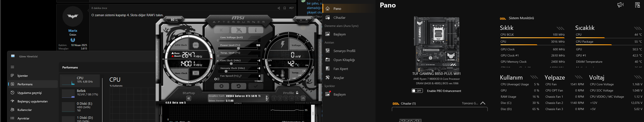
Task: Adjust the Power Limit slider handle
Action: pyautogui.click(x=239, y=48)
